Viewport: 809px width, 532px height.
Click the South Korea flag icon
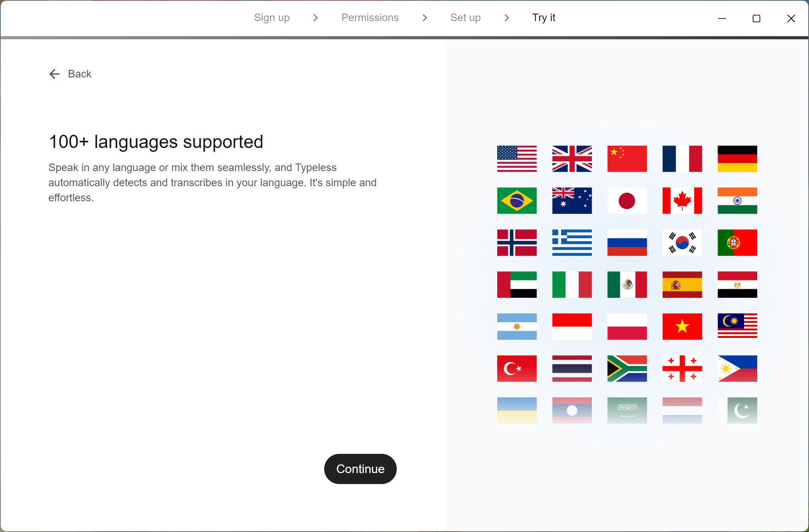(682, 242)
